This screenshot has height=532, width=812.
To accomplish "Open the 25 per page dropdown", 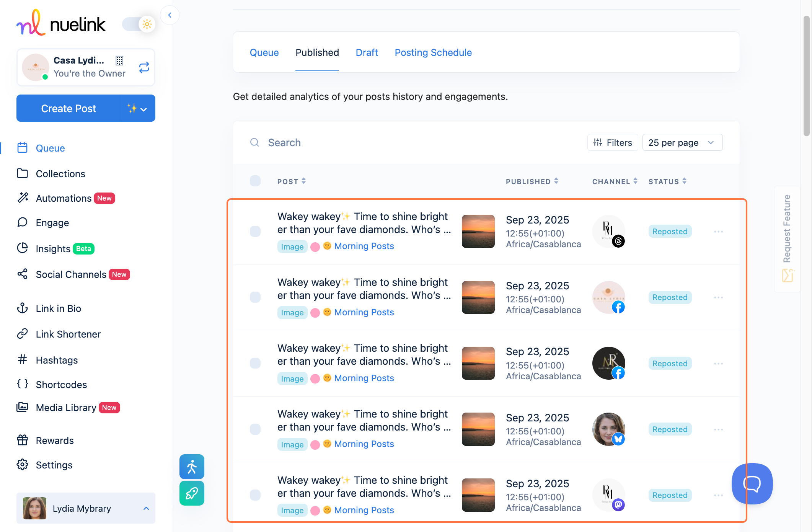I will click(682, 143).
